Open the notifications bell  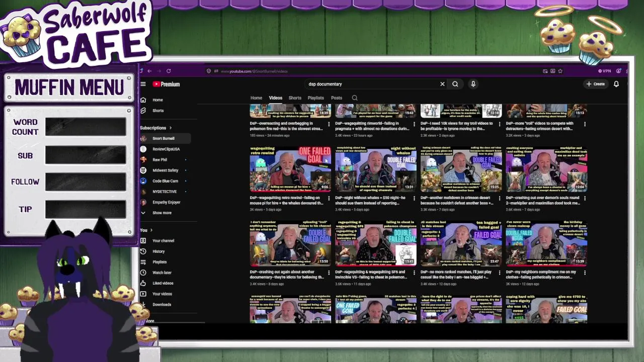(616, 84)
